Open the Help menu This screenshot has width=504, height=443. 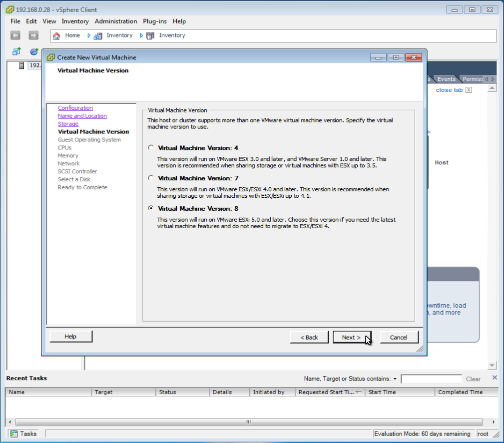(x=179, y=21)
